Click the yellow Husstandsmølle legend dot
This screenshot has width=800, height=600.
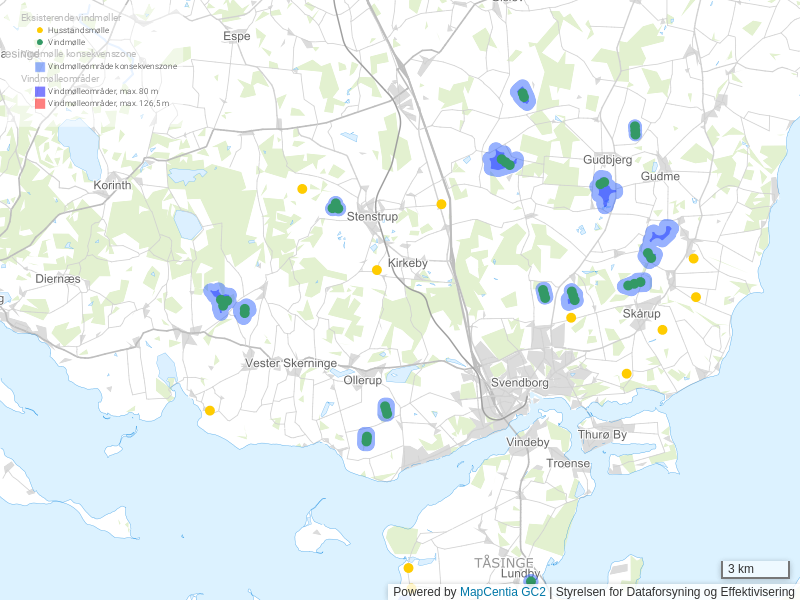pyautogui.click(x=40, y=30)
